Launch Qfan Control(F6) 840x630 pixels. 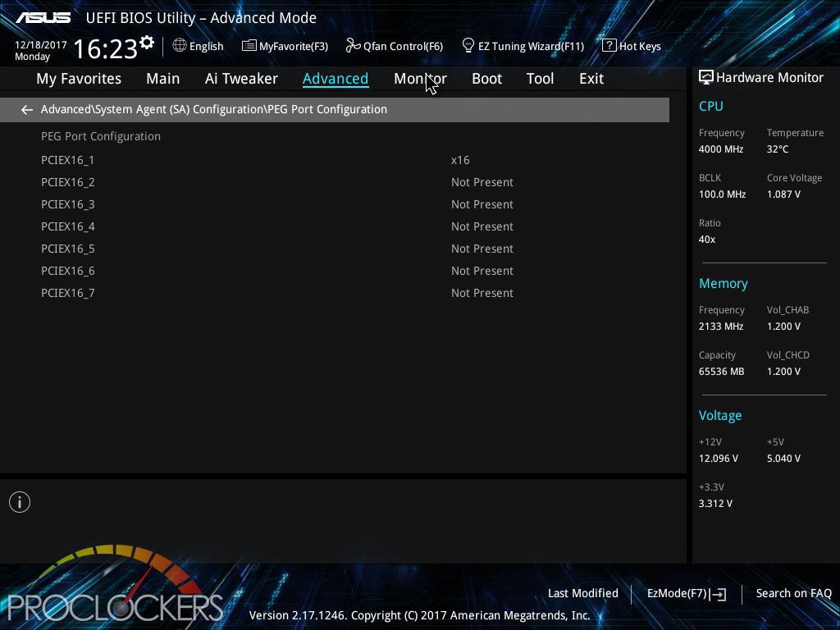click(x=403, y=47)
